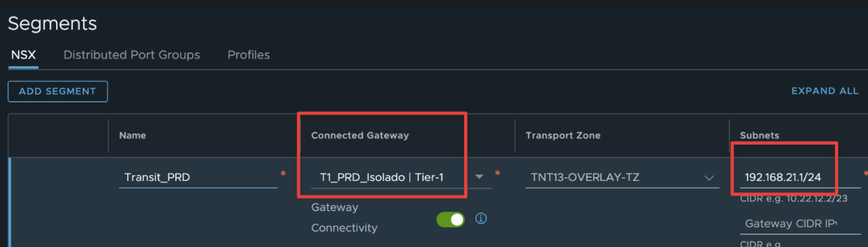Viewport: 868px width, 247px height.
Task: Expand the TNT13-OVERLAY-TZ transport zone dropdown
Action: tap(709, 178)
